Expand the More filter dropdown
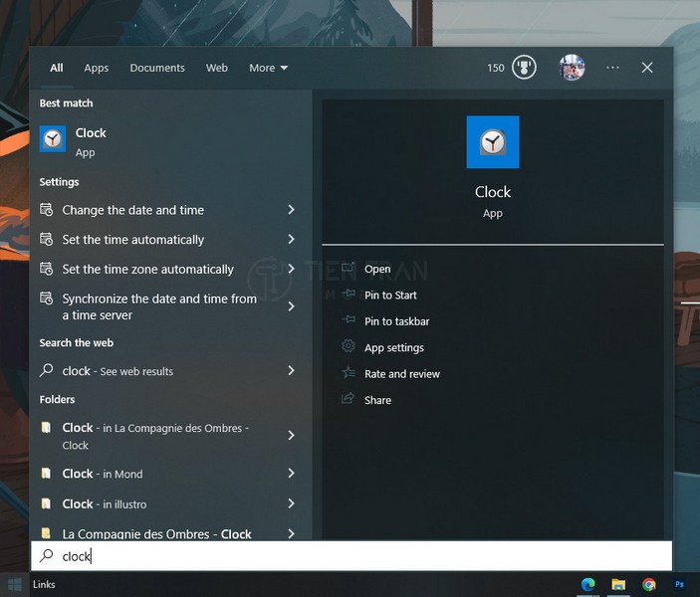700x597 pixels. pyautogui.click(x=268, y=68)
